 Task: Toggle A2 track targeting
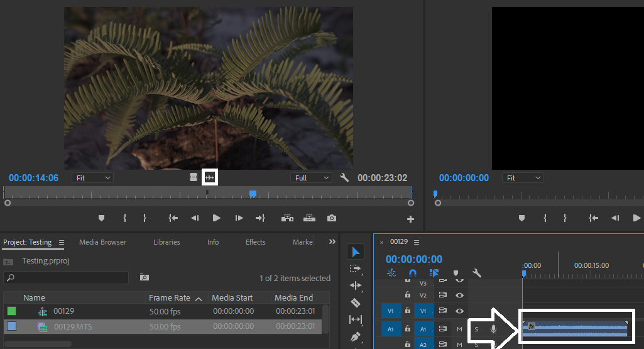click(423, 345)
